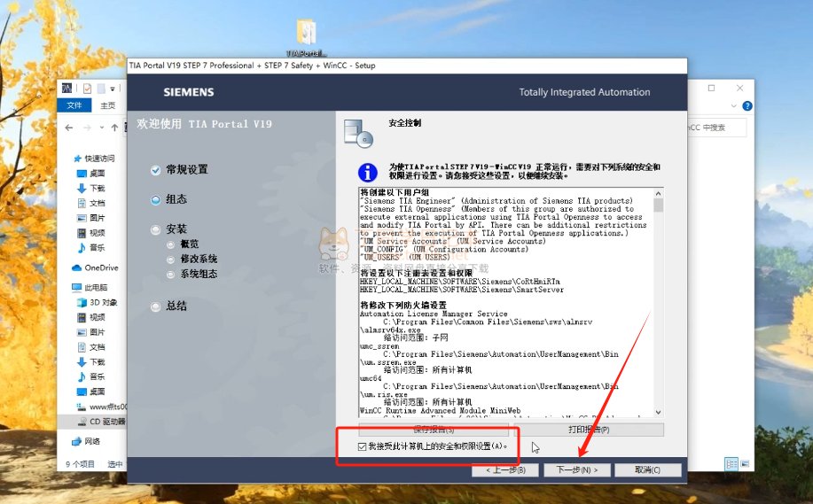This screenshot has width=813, height=504.
Task: Go forward in the Explorer window
Action: [87, 128]
